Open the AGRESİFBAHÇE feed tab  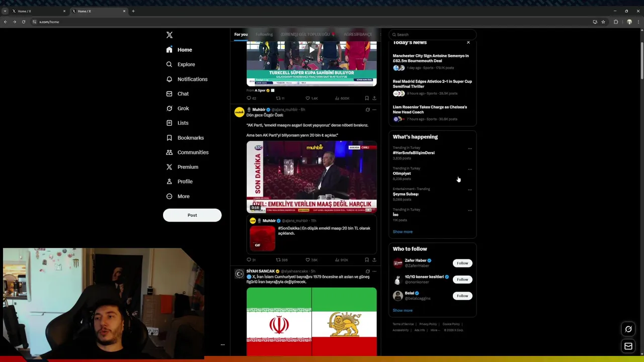357,34
